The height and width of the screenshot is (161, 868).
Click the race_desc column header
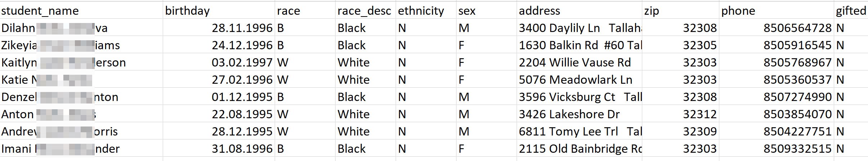pyautogui.click(x=364, y=11)
